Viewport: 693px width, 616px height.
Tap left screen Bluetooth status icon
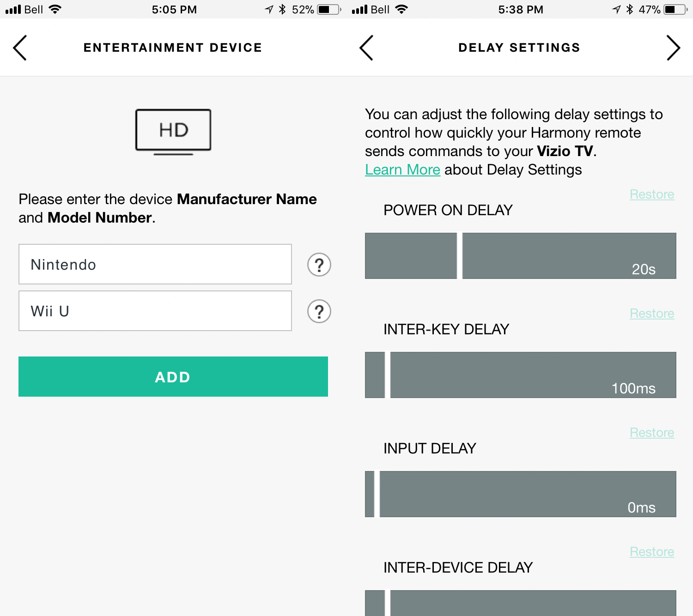(282, 9)
